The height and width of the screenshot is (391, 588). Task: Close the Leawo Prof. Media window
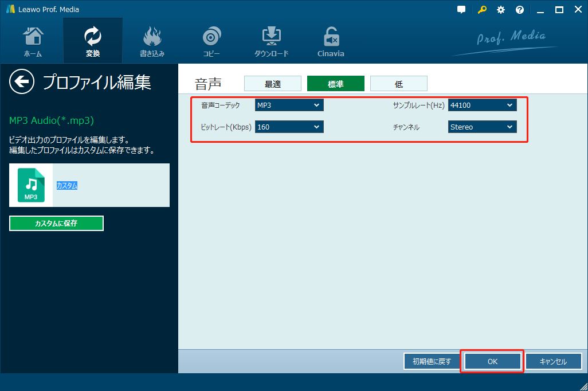pyautogui.click(x=578, y=10)
